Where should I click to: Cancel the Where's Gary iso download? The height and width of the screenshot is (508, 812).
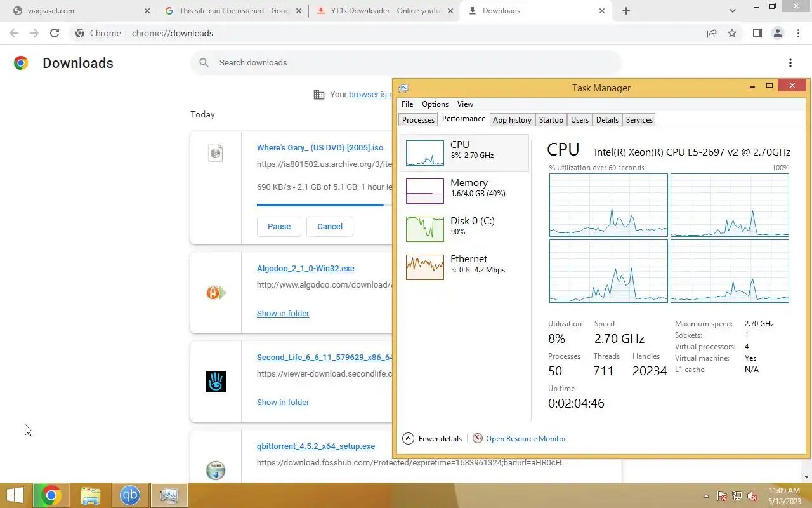coord(330,226)
